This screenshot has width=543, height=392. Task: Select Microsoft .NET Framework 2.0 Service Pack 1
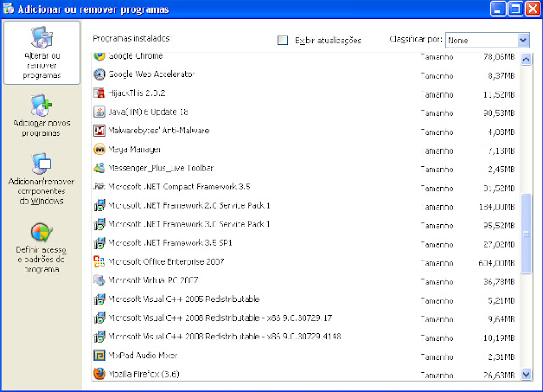click(306, 205)
